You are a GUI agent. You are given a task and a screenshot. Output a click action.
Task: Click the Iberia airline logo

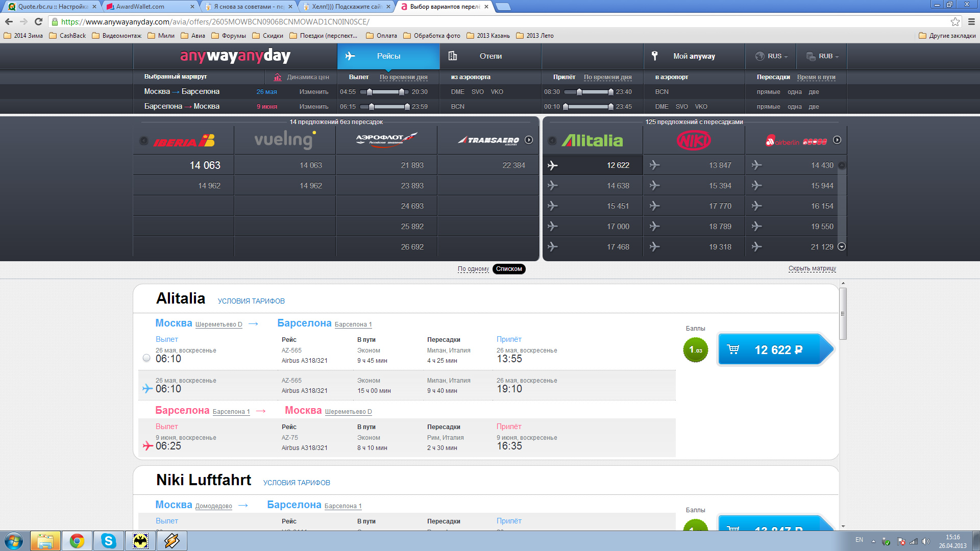184,141
